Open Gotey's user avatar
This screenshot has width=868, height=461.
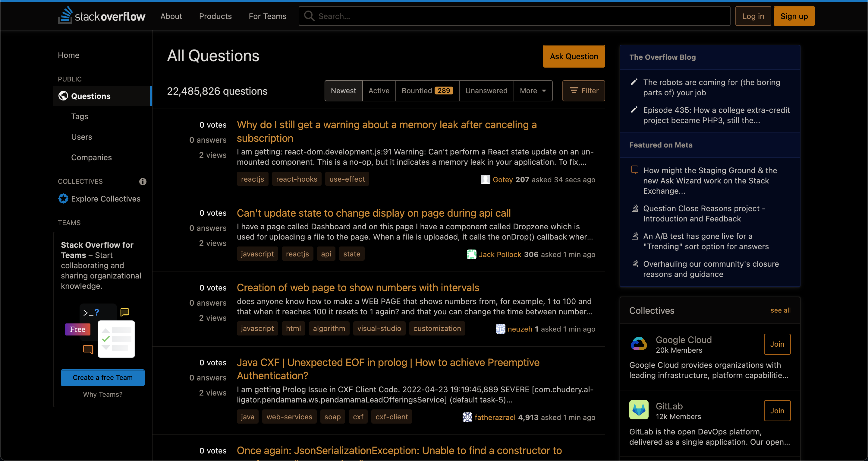click(485, 180)
